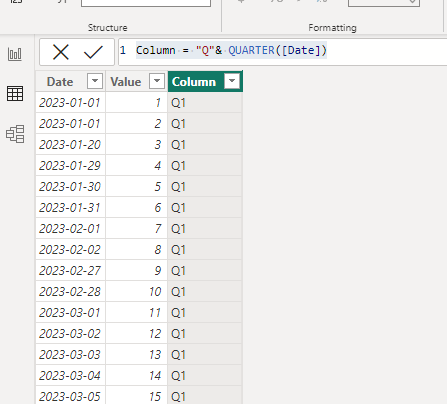Select Q1 cell in the 2023-01-31 row

pyautogui.click(x=205, y=208)
